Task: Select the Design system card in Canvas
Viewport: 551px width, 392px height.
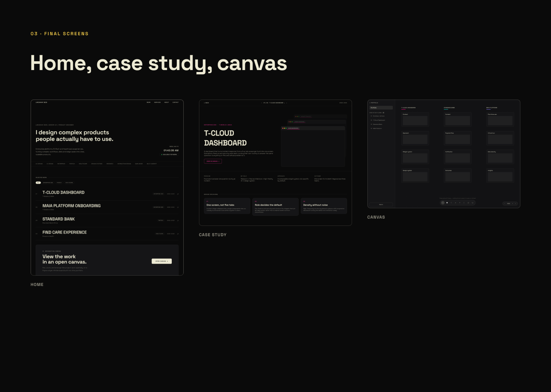Action: [x=415, y=176]
